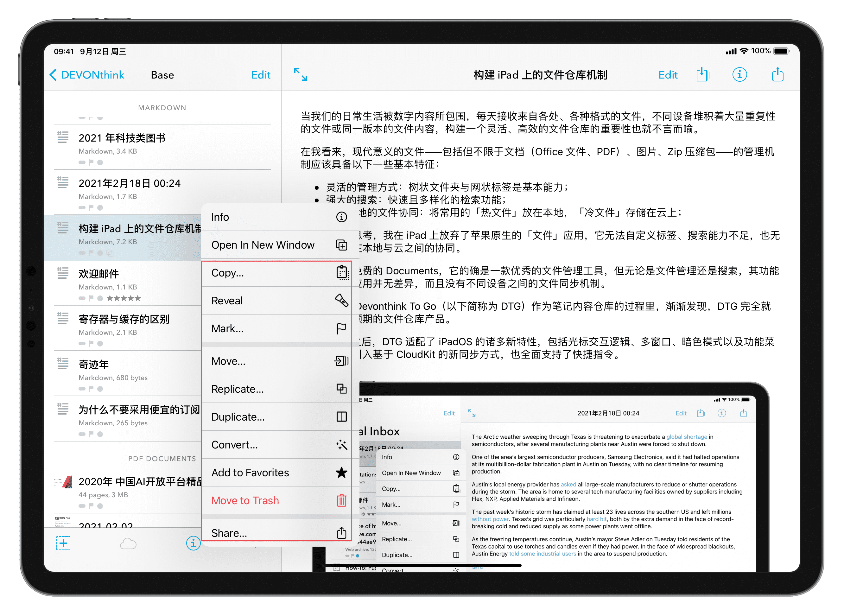Viewport: 844px width, 616px height.
Task: Open the note 2021 年科技类图书
Action: click(162, 147)
